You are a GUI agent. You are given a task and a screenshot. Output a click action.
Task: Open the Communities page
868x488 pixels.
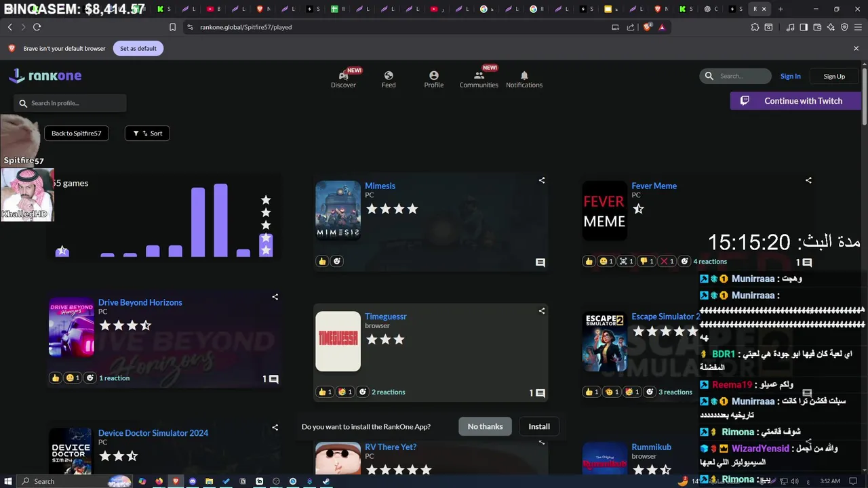click(479, 79)
